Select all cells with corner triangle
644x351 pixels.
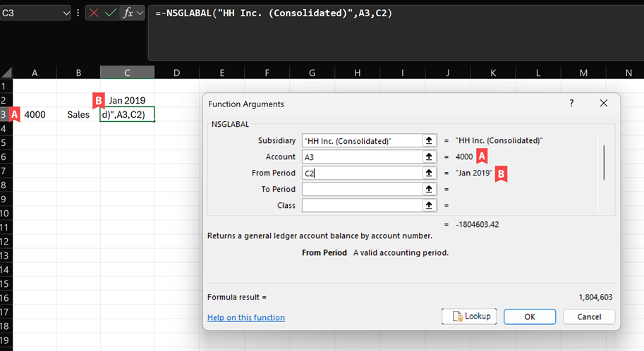coord(6,73)
